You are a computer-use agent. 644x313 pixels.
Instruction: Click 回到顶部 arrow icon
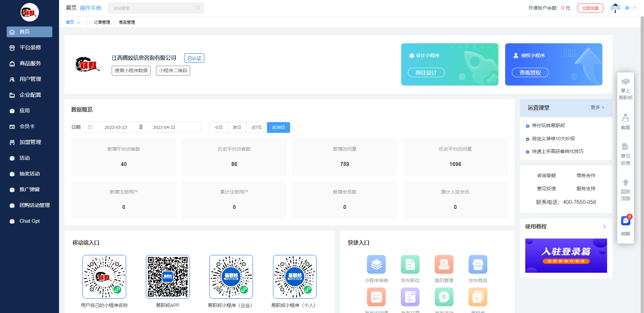pos(626,183)
